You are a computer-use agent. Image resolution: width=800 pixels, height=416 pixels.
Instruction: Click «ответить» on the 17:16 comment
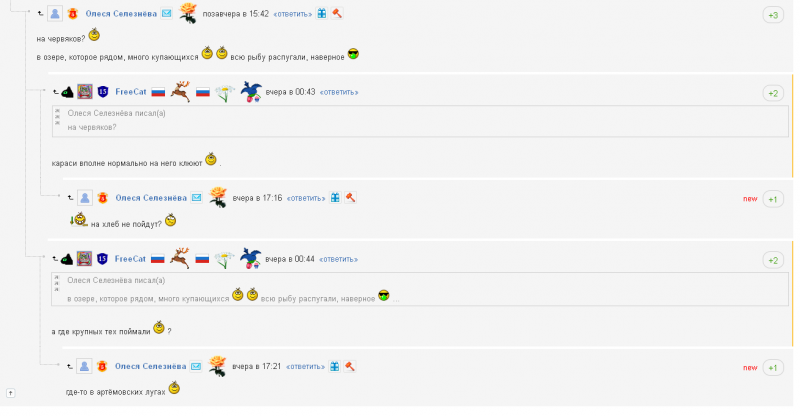(x=306, y=198)
